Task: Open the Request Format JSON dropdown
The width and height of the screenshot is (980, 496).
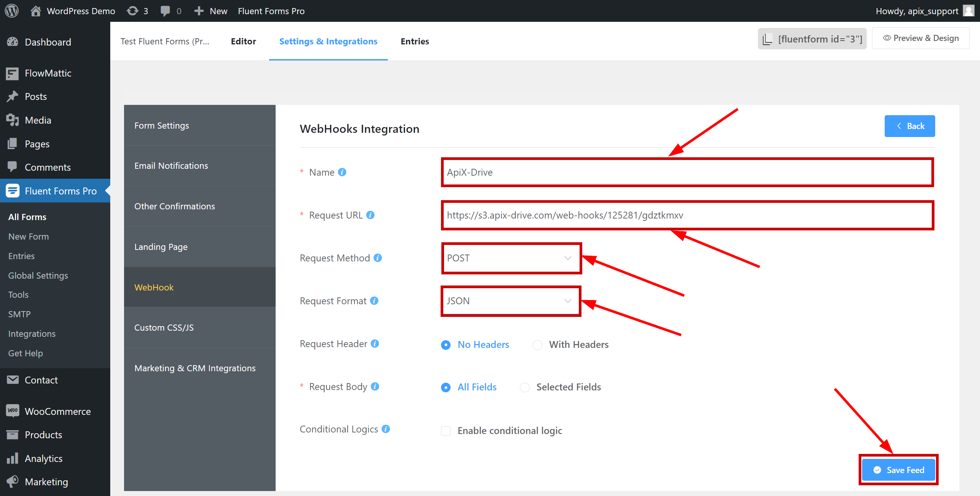Action: coord(511,301)
